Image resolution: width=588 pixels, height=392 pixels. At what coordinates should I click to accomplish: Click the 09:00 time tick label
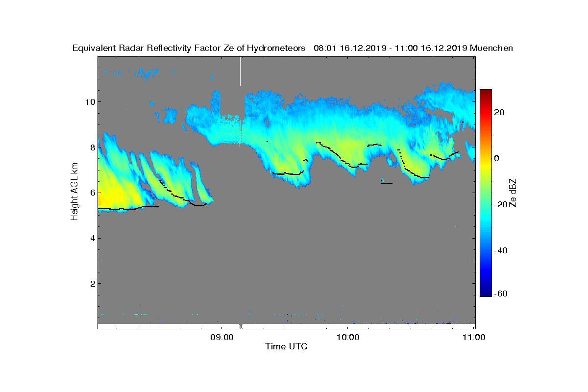coord(221,337)
